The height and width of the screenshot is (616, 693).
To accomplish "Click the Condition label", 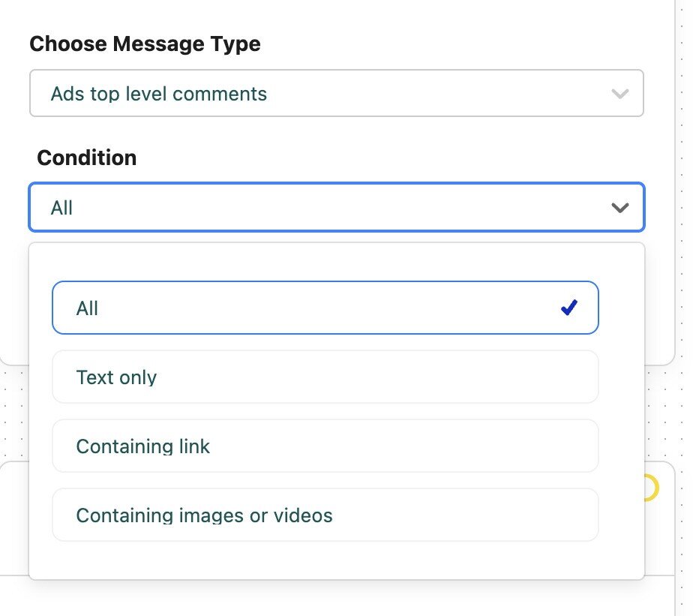I will pyautogui.click(x=87, y=158).
